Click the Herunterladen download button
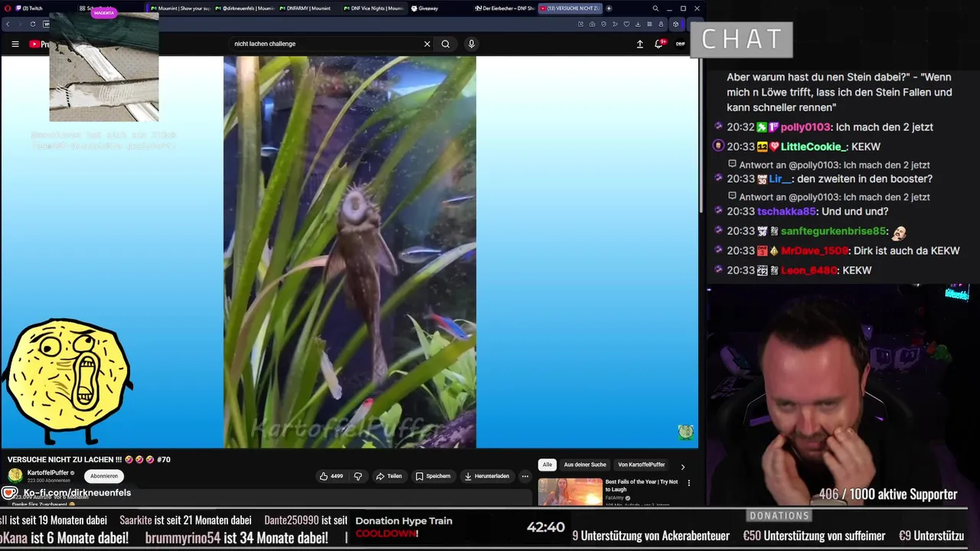The height and width of the screenshot is (551, 980). 486,476
